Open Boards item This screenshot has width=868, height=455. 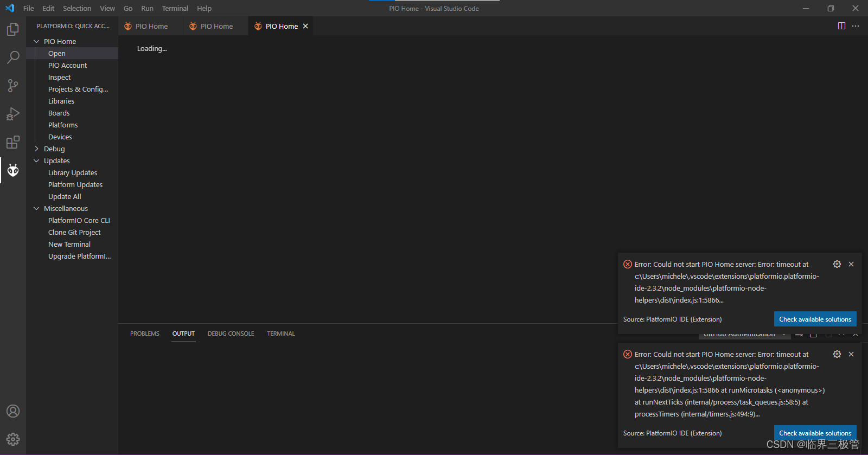[72, 113]
